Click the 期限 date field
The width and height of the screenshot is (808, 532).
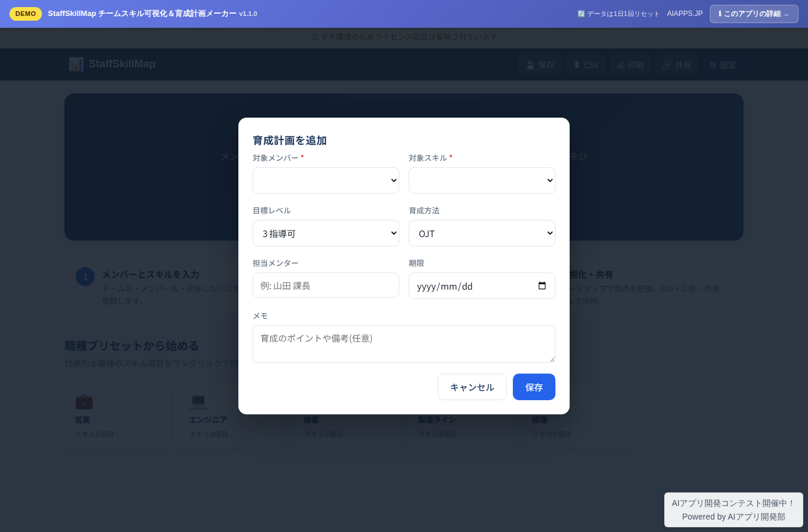click(x=482, y=286)
